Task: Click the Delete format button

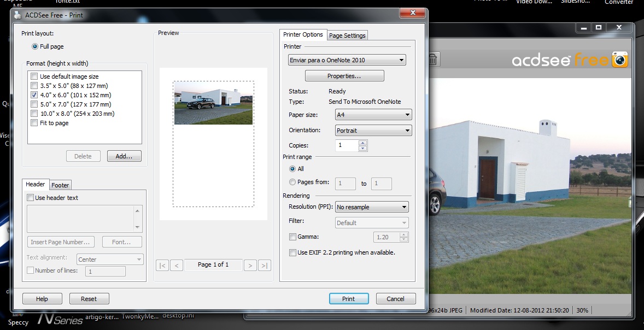Action: [83, 156]
